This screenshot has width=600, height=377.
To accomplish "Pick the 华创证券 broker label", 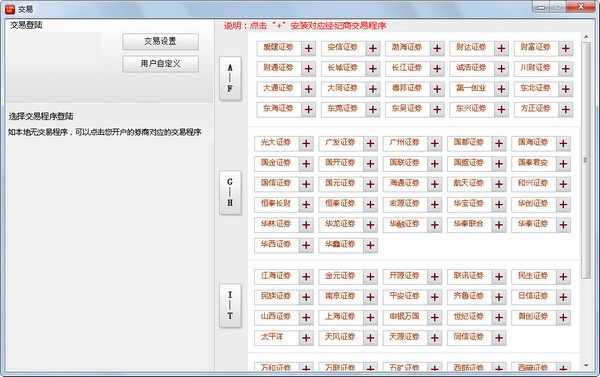I will (533, 204).
